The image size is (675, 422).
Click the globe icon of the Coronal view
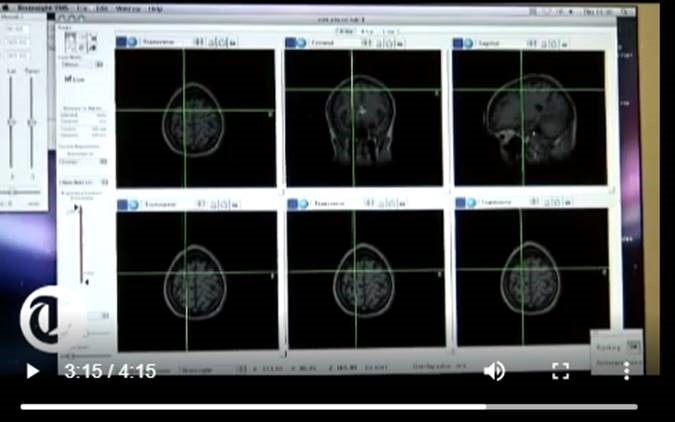pos(301,43)
